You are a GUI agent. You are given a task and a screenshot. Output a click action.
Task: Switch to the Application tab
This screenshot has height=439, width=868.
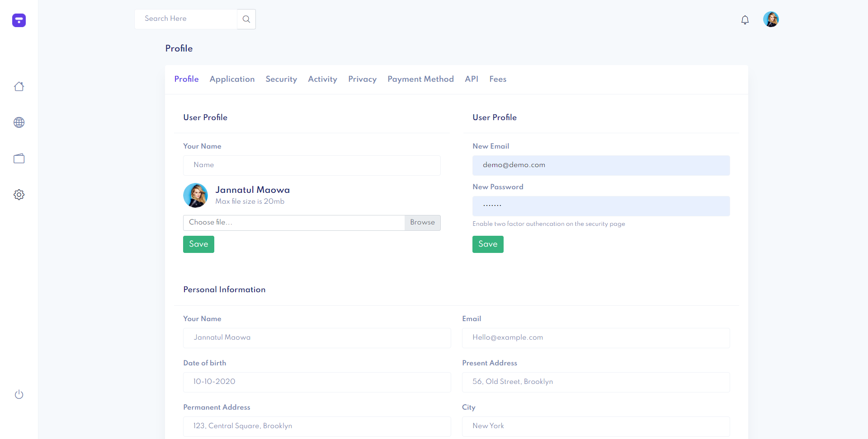(x=232, y=79)
